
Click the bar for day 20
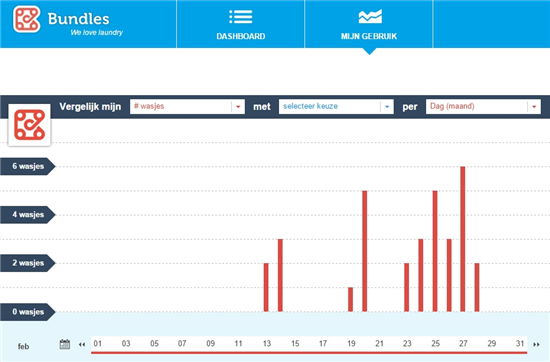pos(365,251)
